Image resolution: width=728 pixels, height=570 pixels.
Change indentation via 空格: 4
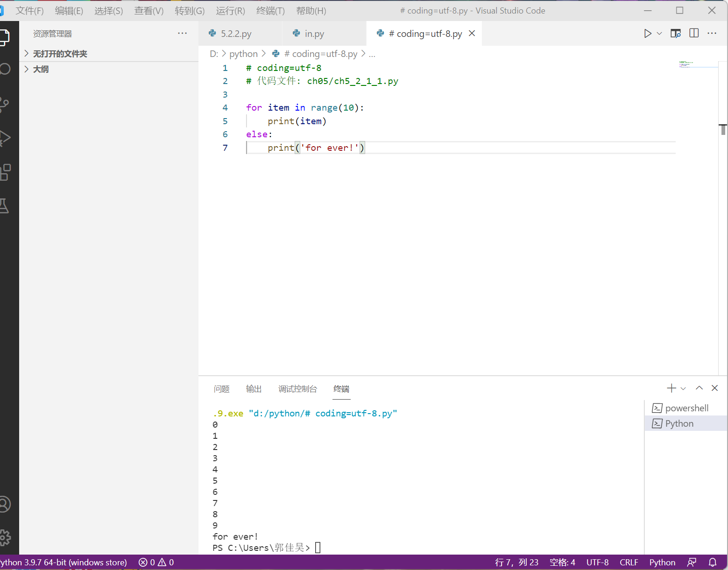point(562,563)
